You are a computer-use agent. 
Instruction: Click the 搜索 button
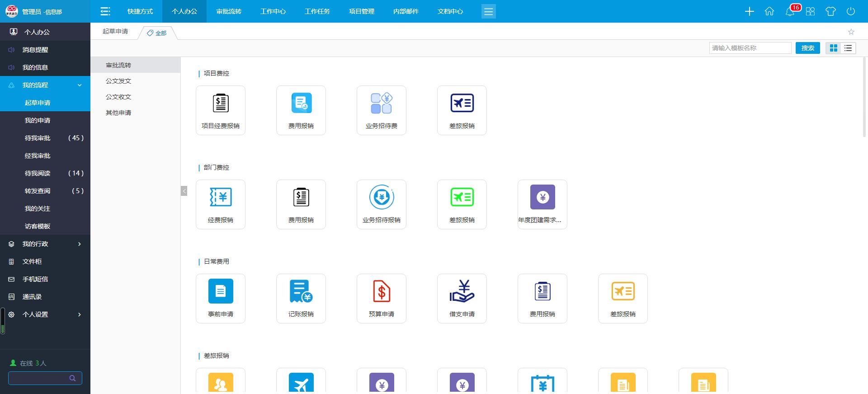[807, 48]
